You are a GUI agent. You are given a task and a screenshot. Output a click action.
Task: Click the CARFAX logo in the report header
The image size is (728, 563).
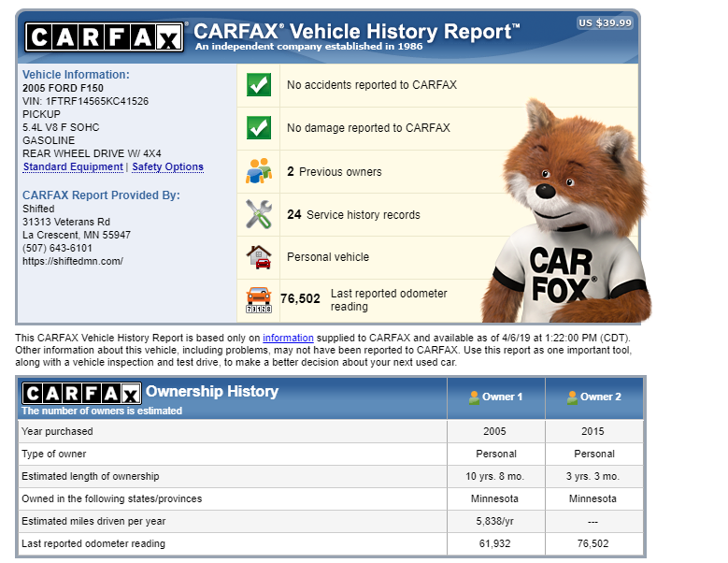pos(104,37)
